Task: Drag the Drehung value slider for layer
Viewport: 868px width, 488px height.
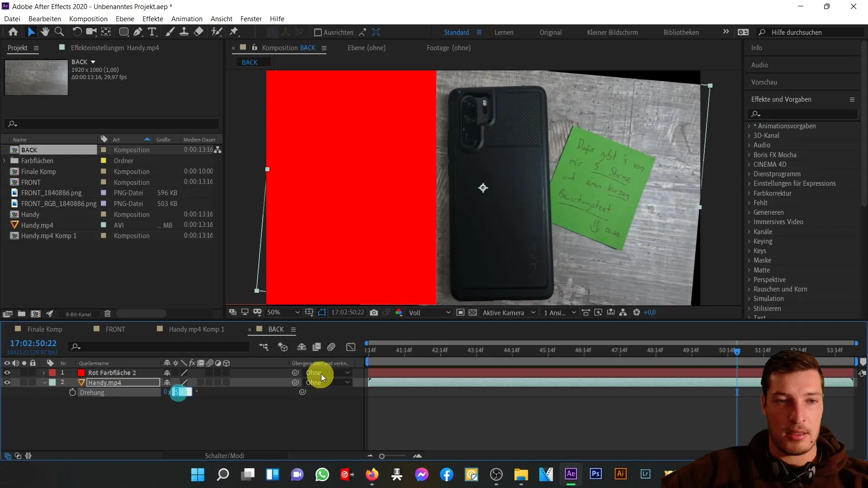Action: (x=181, y=392)
